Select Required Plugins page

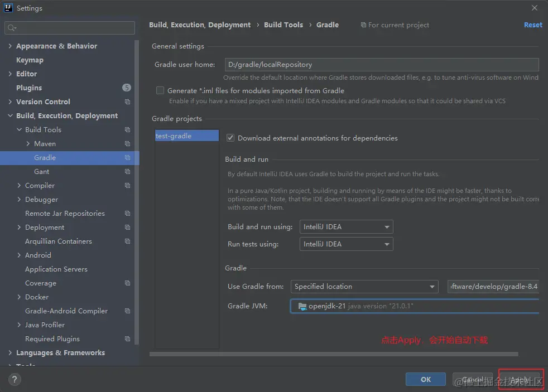pyautogui.click(x=52, y=339)
